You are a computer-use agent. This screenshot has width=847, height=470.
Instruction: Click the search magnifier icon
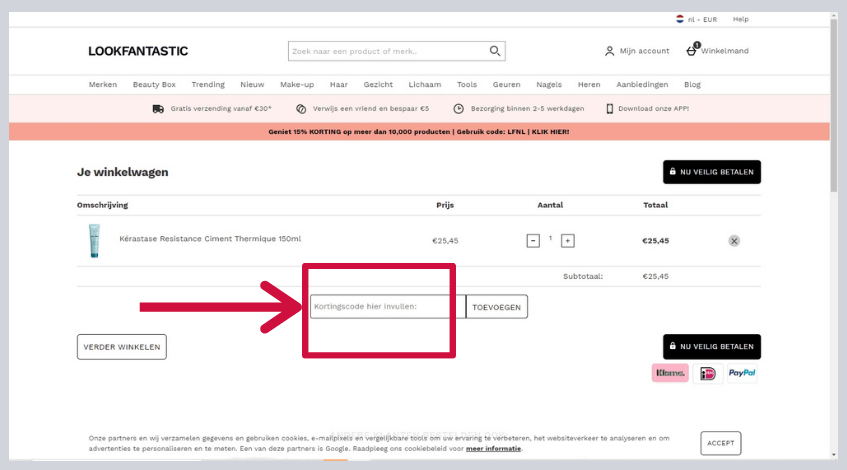(x=494, y=51)
